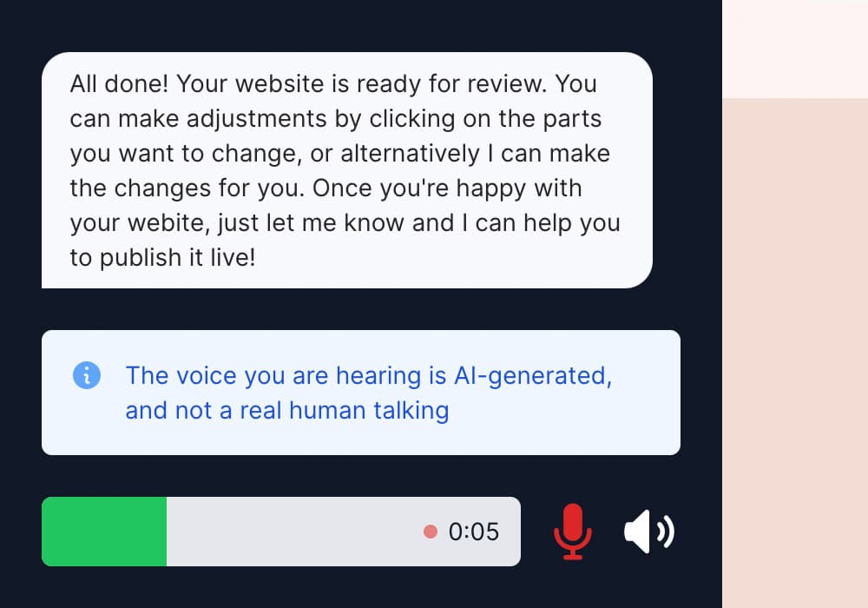
Task: Click the 0:05 recording timer
Action: 473,532
